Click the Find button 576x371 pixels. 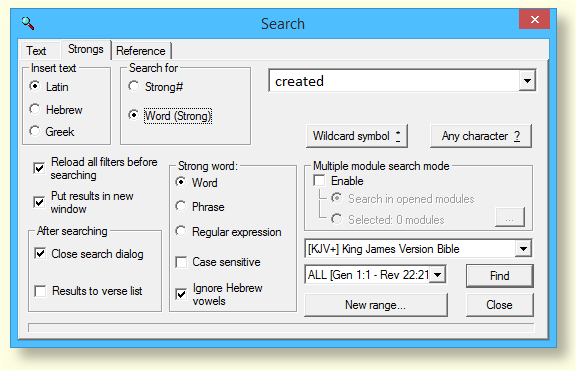pos(500,276)
